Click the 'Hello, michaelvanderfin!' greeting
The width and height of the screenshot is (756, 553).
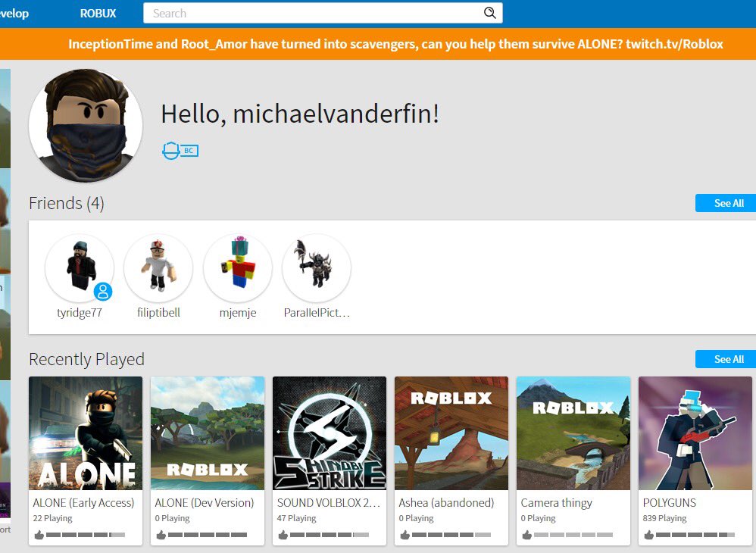pyautogui.click(x=300, y=114)
